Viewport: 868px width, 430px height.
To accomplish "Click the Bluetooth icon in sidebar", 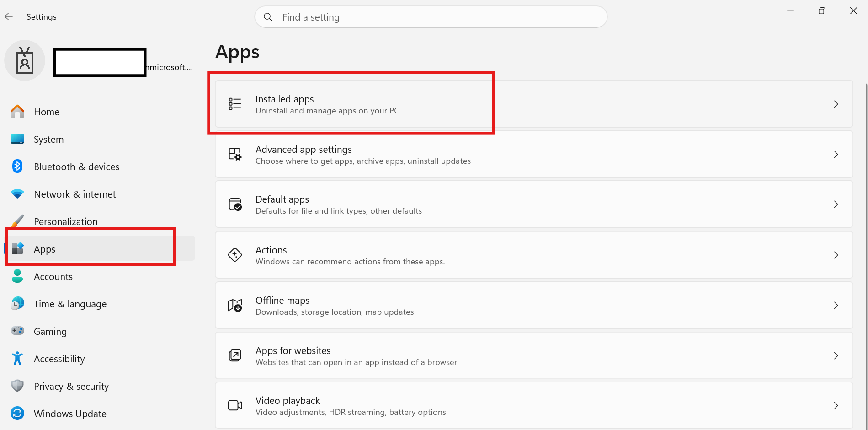I will (x=17, y=167).
